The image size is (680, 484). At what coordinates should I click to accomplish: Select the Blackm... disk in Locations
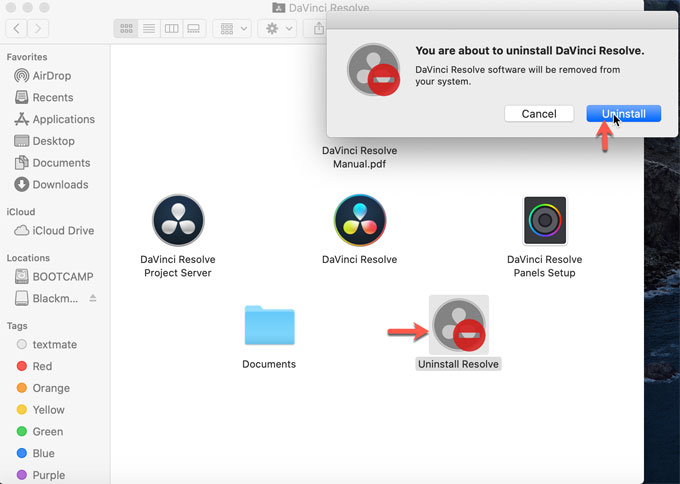(x=47, y=298)
